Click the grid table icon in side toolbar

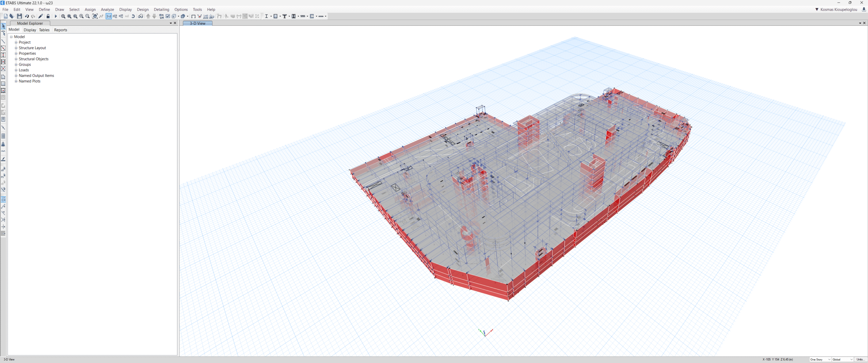point(3,136)
